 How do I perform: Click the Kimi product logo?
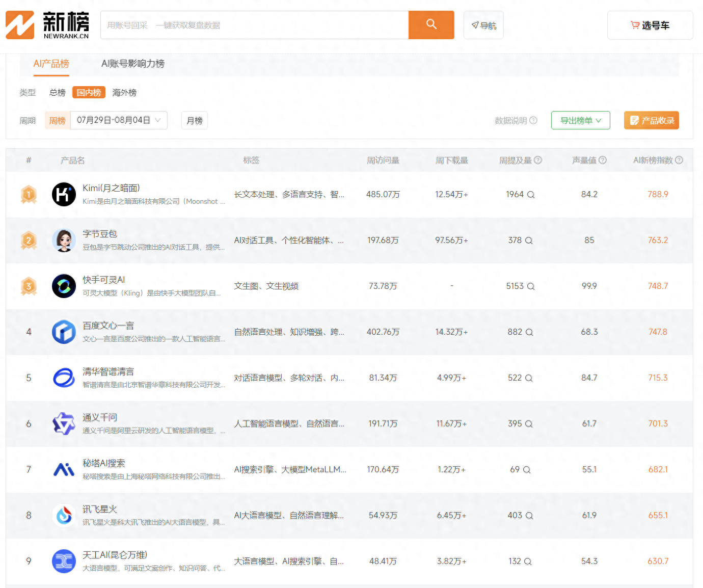[64, 194]
